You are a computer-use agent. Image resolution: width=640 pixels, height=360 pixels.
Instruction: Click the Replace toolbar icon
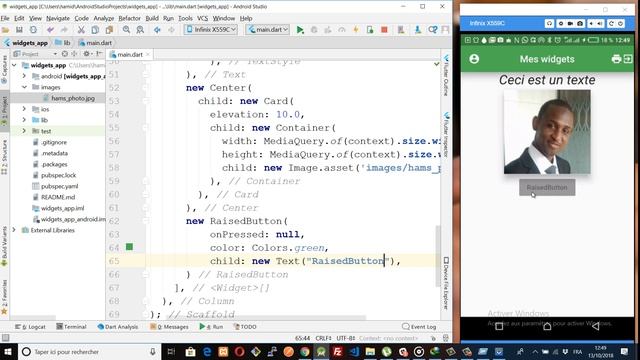pos(140,30)
